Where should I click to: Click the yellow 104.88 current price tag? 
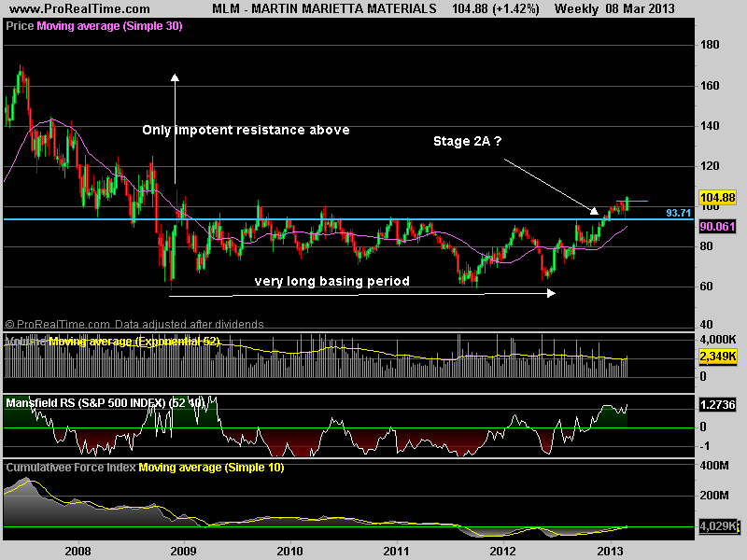(717, 197)
